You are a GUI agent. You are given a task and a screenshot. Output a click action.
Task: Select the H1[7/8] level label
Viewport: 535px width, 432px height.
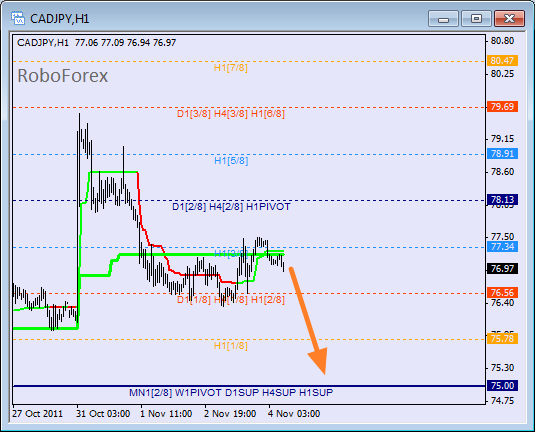231,68
